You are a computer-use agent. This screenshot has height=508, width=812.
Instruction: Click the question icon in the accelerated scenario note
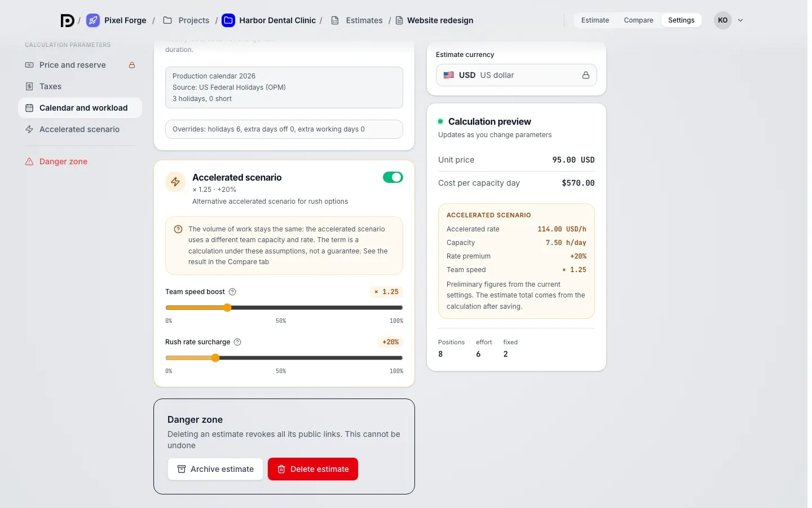tap(178, 229)
